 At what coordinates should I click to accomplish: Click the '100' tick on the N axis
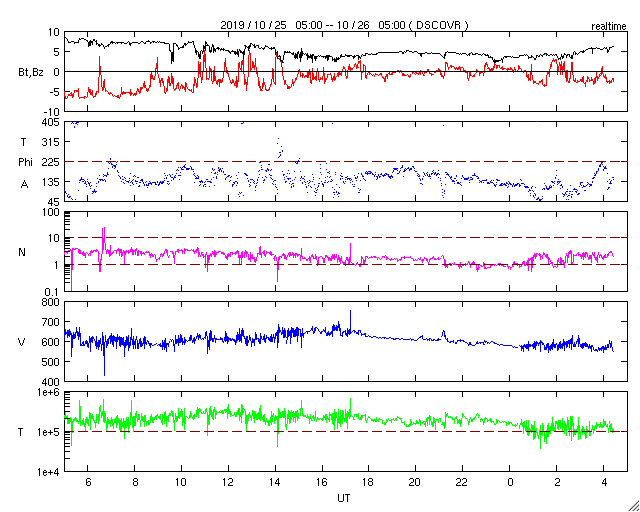pos(51,212)
